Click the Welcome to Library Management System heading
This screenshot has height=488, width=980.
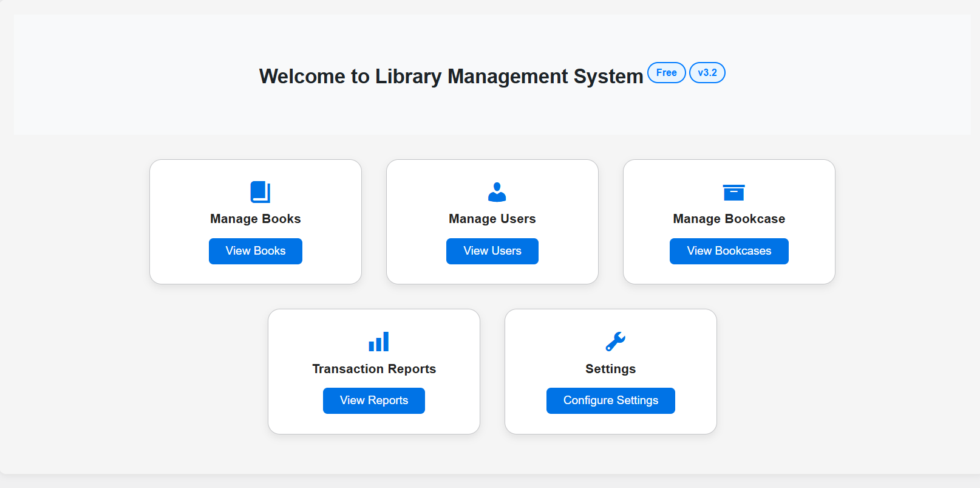tap(451, 77)
